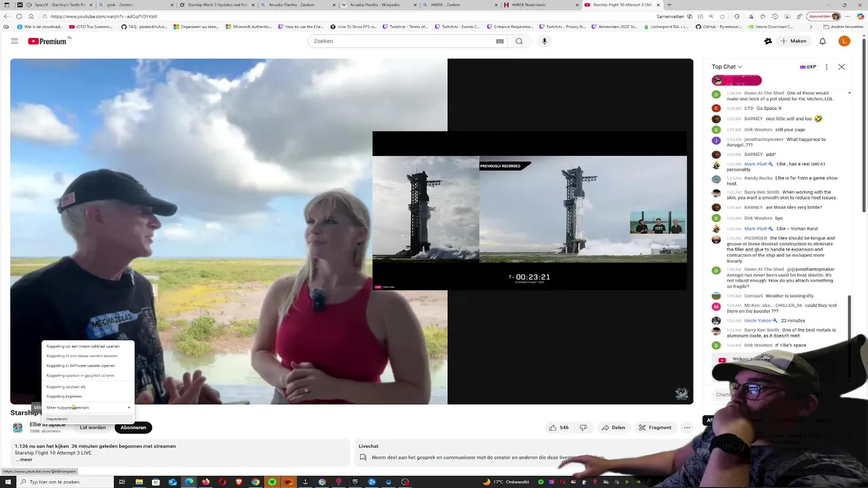
Task: Open live chat three-dot options menu
Action: (x=827, y=67)
